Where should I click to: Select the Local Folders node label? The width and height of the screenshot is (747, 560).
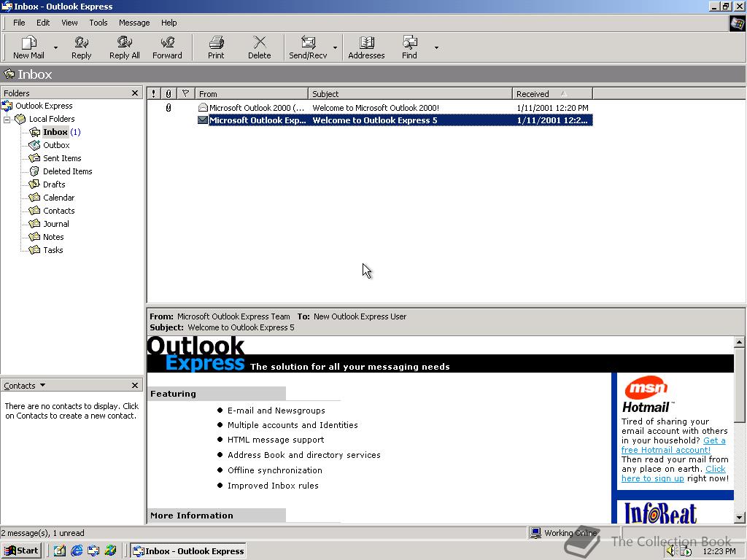tap(52, 119)
